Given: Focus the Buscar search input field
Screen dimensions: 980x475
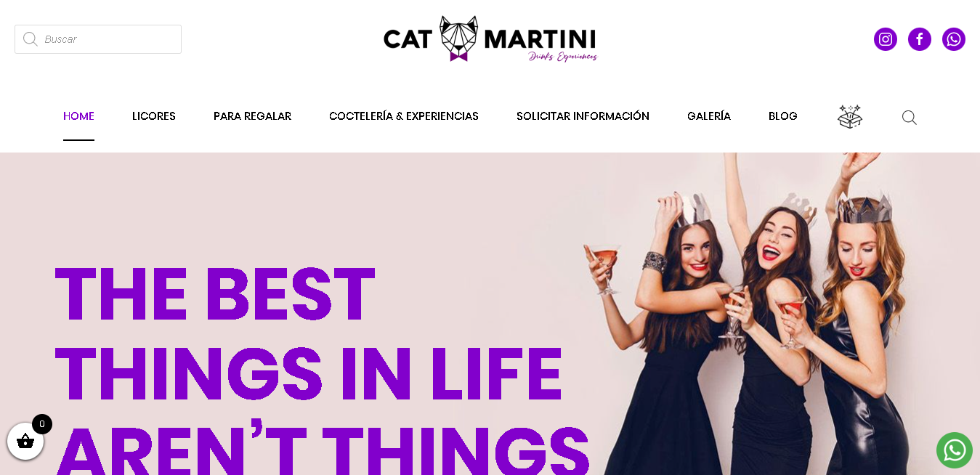Looking at the screenshot, I should (x=98, y=39).
